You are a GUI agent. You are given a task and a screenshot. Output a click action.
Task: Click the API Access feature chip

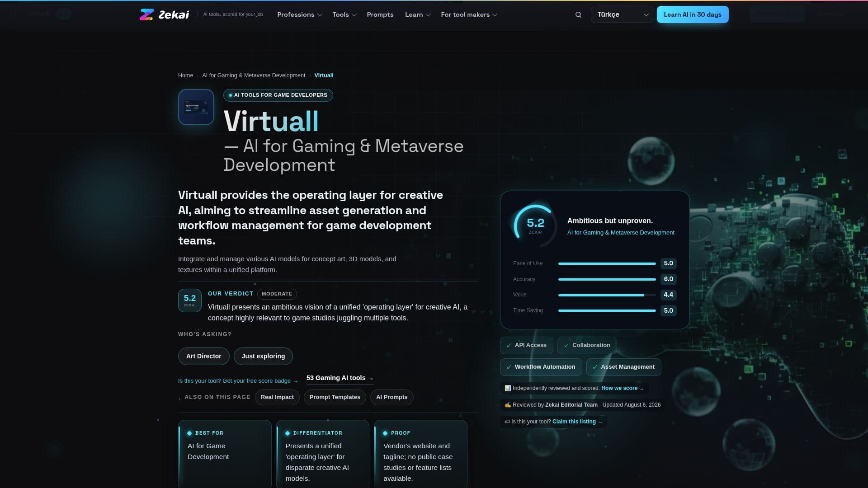[x=526, y=345]
